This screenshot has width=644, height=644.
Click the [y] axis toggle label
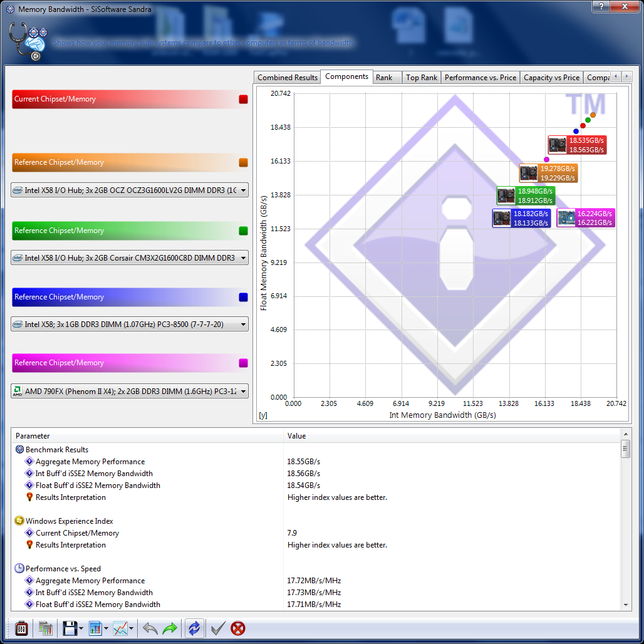[263, 415]
